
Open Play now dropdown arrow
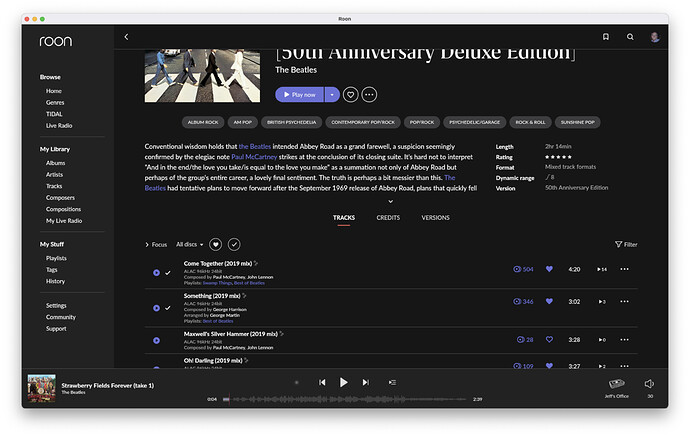pyautogui.click(x=332, y=95)
